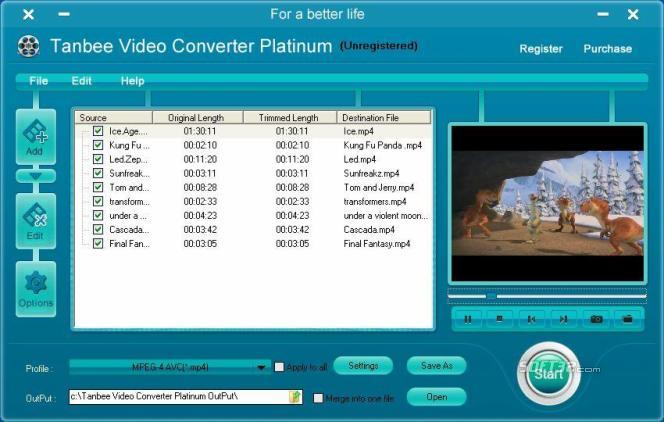Click Open to view output folder
The image size is (664, 422).
(437, 397)
